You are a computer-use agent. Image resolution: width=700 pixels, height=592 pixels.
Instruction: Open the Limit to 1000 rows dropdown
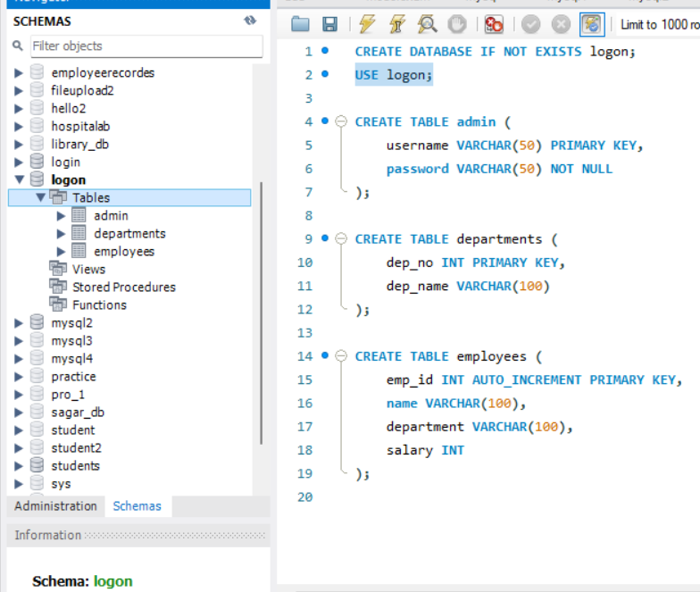click(660, 24)
